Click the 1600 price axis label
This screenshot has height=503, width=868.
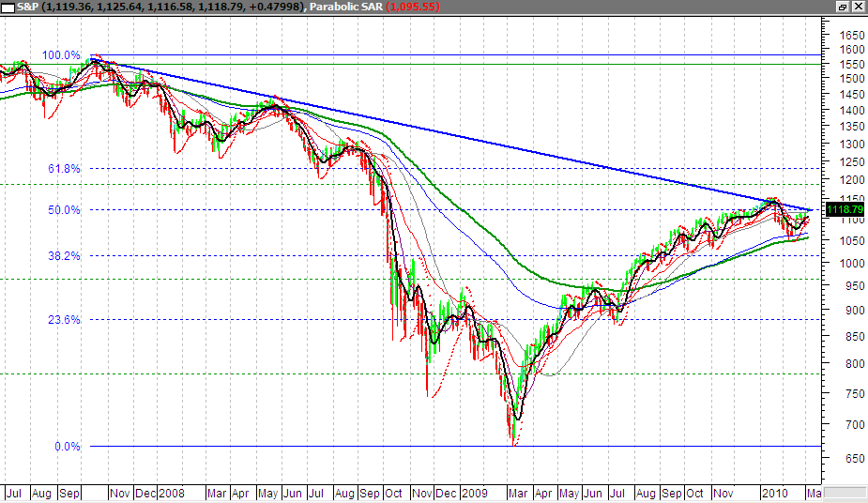coord(852,49)
